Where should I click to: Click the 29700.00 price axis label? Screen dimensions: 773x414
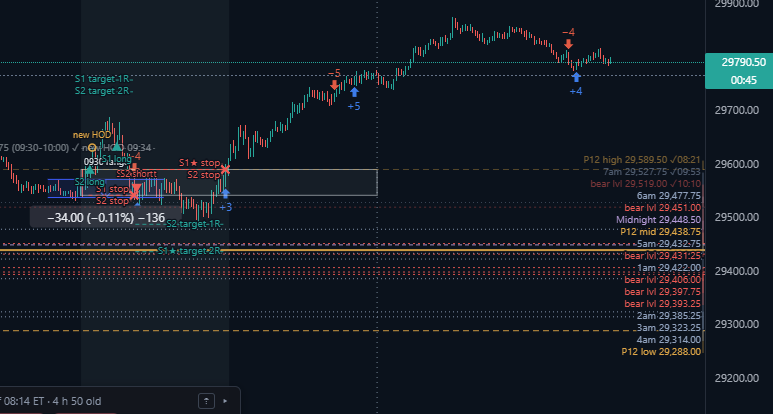click(x=737, y=110)
